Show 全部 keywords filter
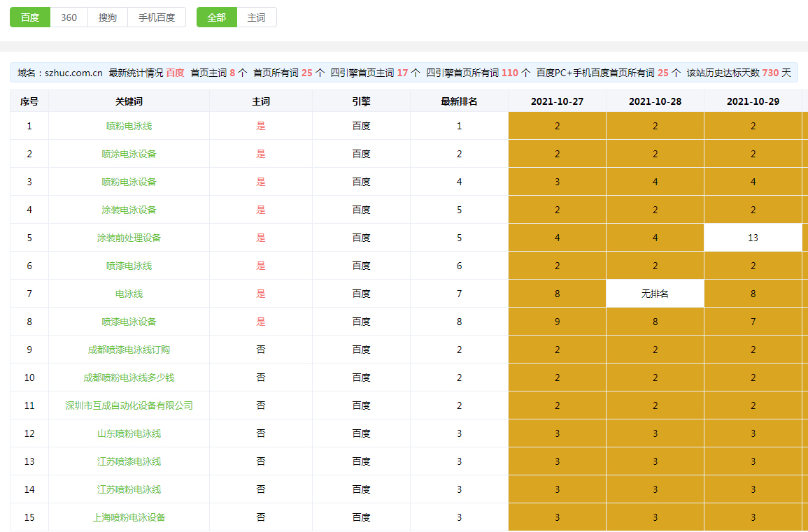The height and width of the screenshot is (532, 808). coord(217,17)
